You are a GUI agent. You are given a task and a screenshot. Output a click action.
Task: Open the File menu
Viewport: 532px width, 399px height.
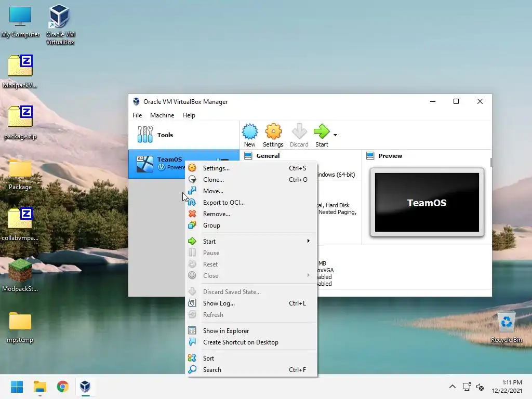[x=137, y=115]
